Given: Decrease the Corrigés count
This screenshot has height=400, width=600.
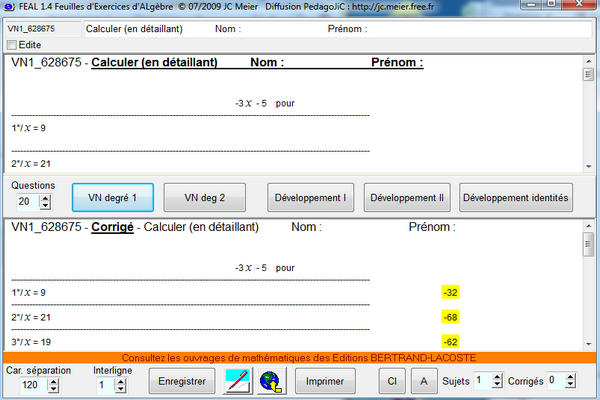Looking at the screenshot, I should pos(569,385).
